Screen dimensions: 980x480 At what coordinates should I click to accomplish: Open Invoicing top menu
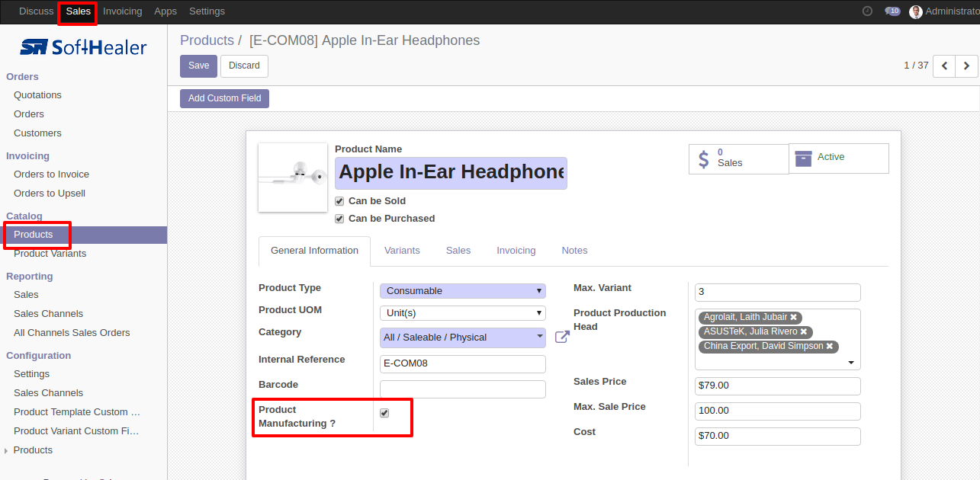[x=122, y=11]
